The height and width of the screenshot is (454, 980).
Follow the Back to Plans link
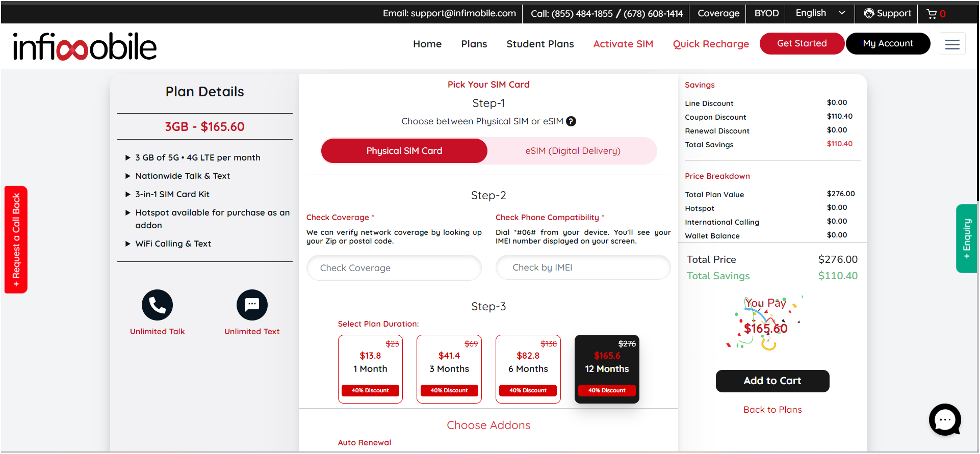(772, 410)
